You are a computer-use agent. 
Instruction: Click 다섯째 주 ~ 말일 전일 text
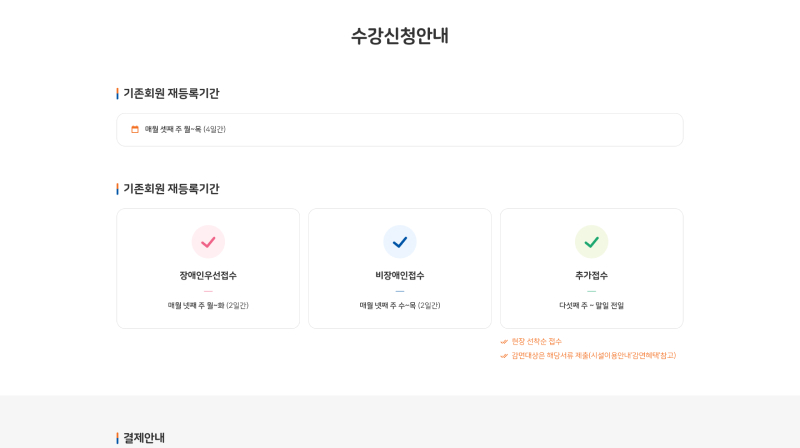(x=591, y=306)
